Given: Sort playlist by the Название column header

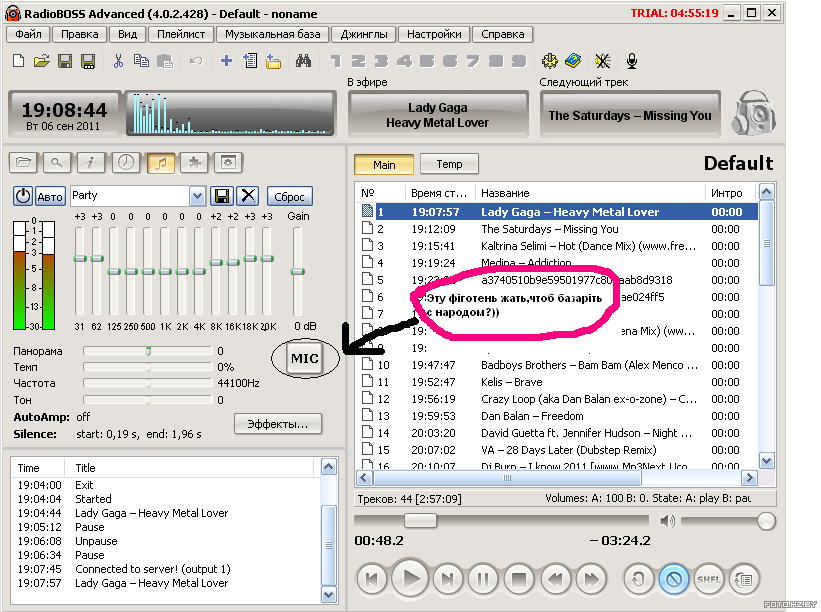Looking at the screenshot, I should coord(590,193).
